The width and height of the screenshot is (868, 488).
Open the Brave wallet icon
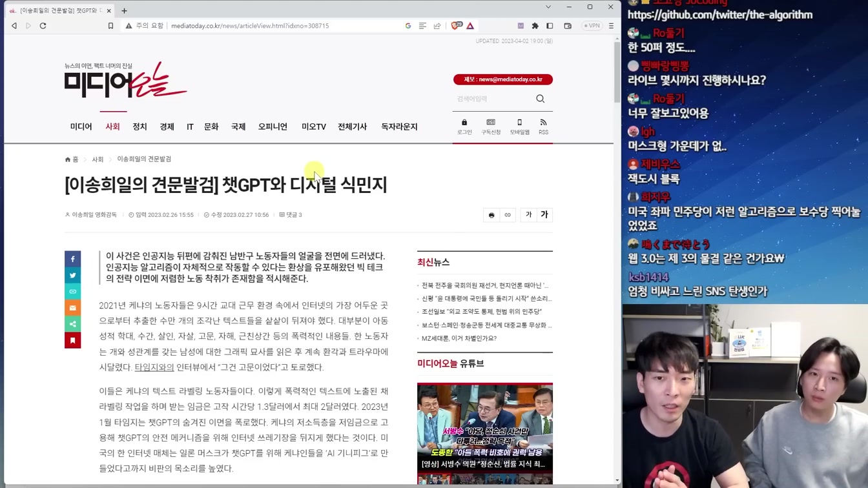tap(568, 26)
